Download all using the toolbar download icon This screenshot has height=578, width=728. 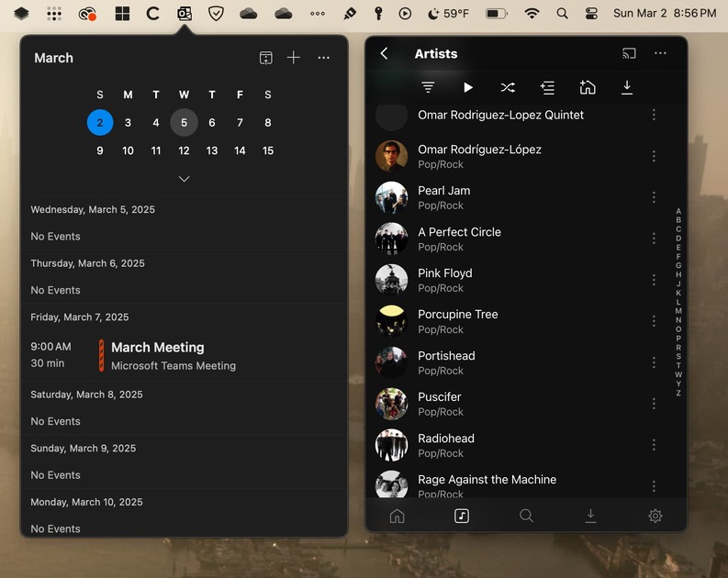point(627,87)
